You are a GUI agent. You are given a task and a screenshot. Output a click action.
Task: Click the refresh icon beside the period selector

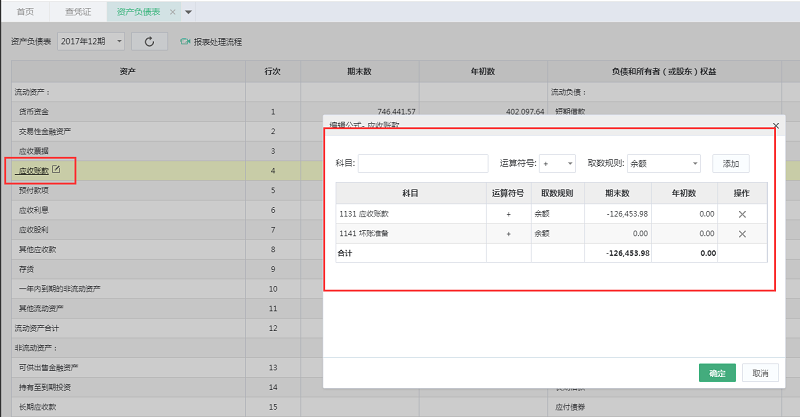(x=149, y=42)
